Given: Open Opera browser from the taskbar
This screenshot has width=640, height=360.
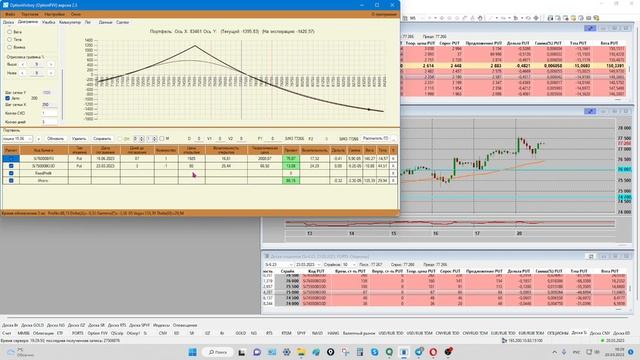Looking at the screenshot, I should tap(433, 352).
